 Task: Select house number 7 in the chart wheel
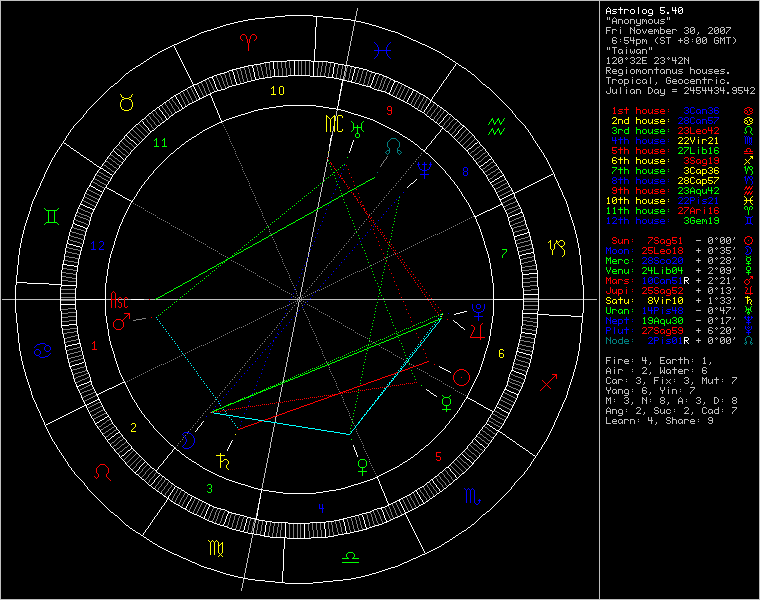[504, 253]
